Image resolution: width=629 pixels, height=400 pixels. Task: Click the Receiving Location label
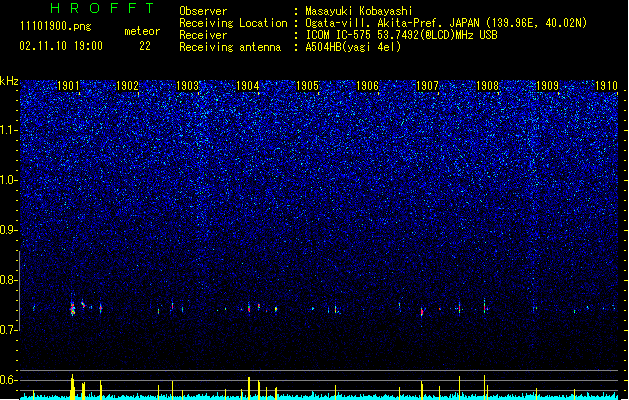pyautogui.click(x=233, y=23)
